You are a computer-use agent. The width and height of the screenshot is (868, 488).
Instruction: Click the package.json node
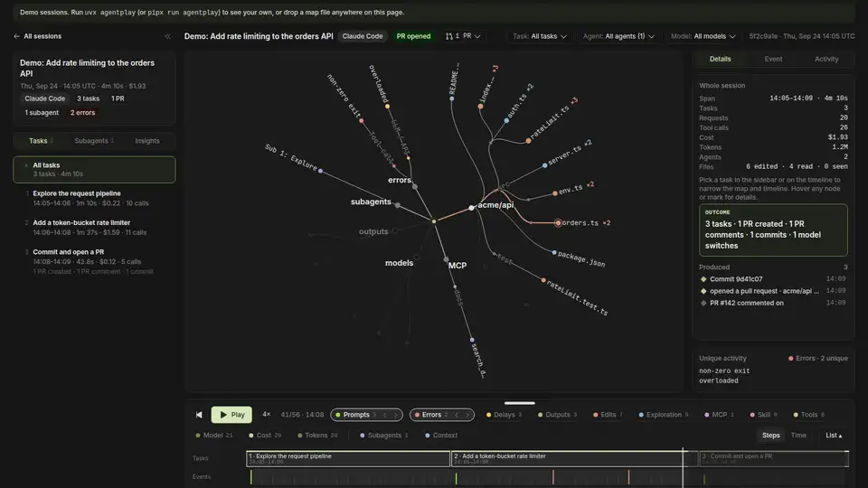pos(554,253)
